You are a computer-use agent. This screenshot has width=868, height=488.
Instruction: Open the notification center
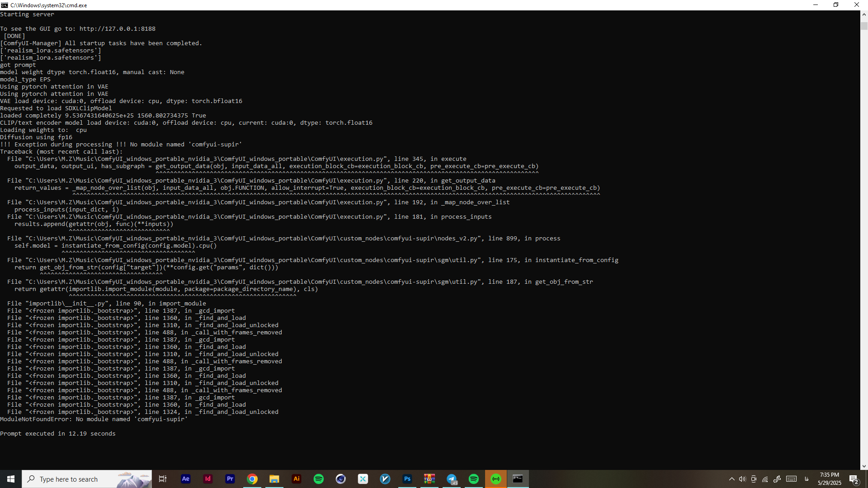[854, 479]
